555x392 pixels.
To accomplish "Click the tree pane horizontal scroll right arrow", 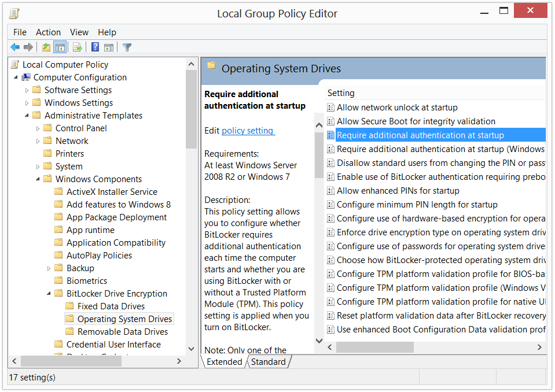I will point(179,361).
